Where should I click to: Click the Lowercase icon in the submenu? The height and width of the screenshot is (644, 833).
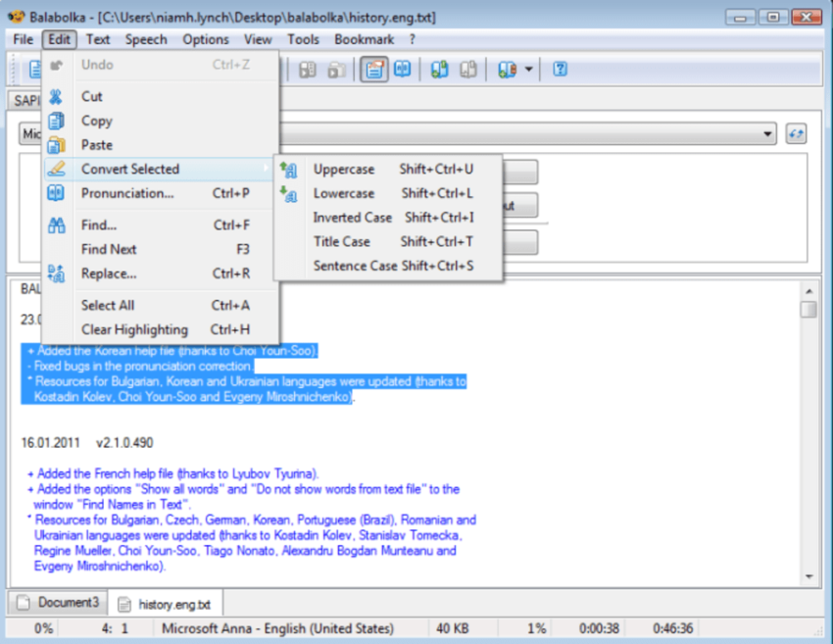click(x=291, y=193)
